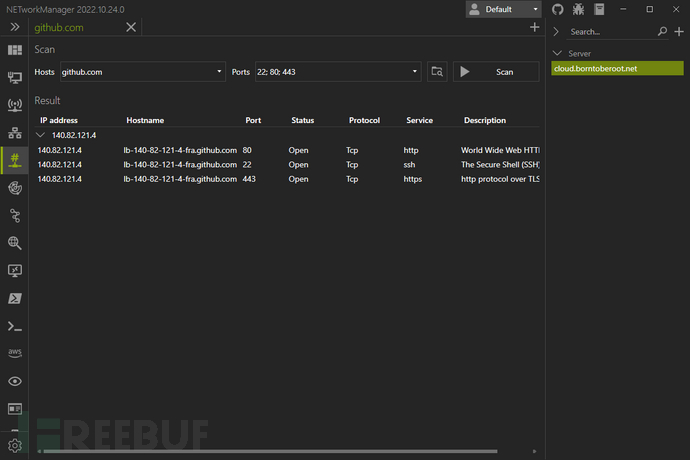
Task: Select the cloud.borntoberoot.net profile
Action: [617, 68]
